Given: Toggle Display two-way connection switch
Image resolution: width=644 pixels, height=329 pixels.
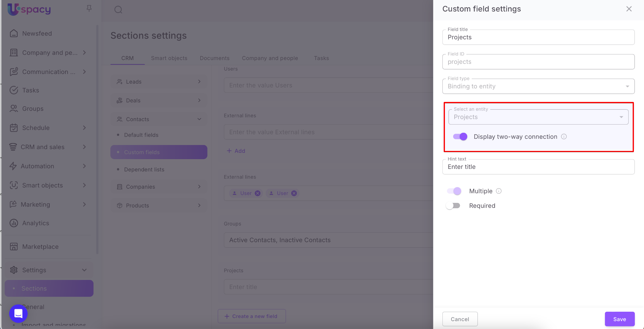Looking at the screenshot, I should (460, 137).
